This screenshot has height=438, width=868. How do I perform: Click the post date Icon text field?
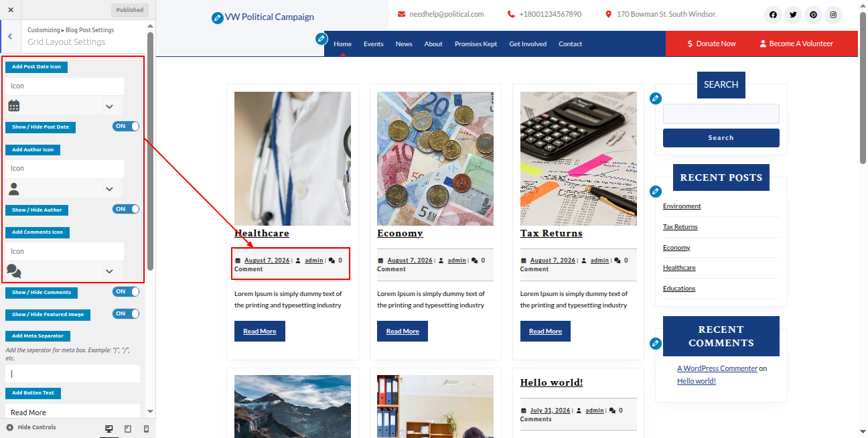[x=64, y=86]
